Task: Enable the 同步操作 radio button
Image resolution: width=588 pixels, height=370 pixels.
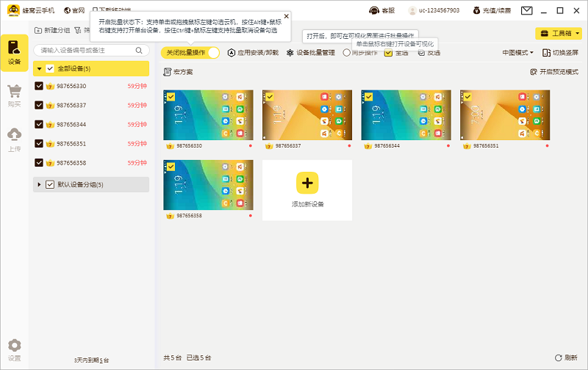Action: click(346, 53)
